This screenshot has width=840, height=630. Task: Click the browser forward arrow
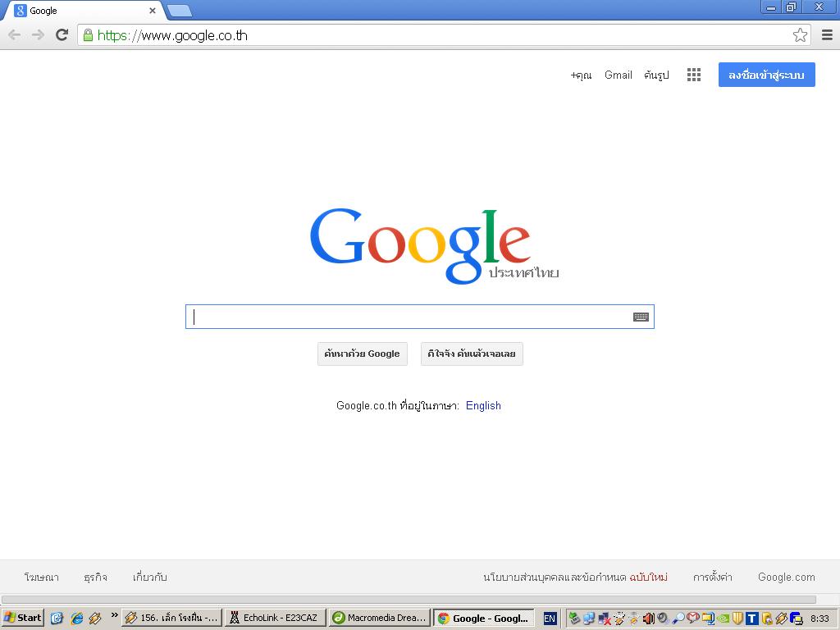tap(38, 35)
